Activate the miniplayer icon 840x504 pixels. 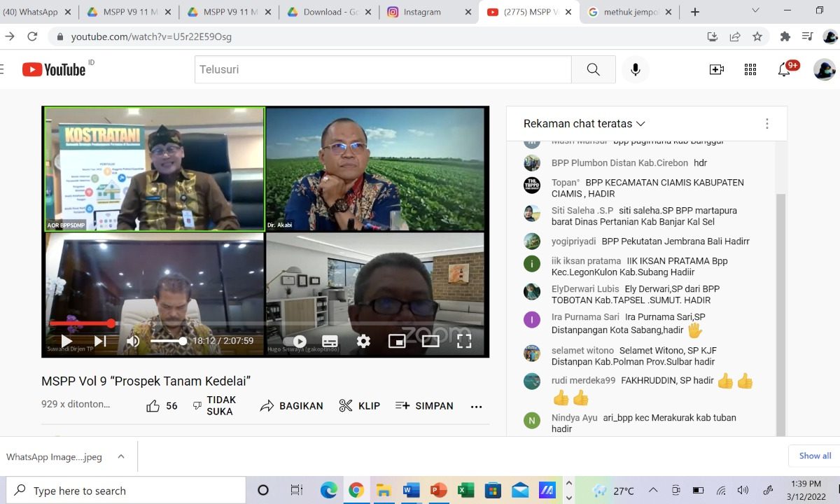(x=397, y=341)
